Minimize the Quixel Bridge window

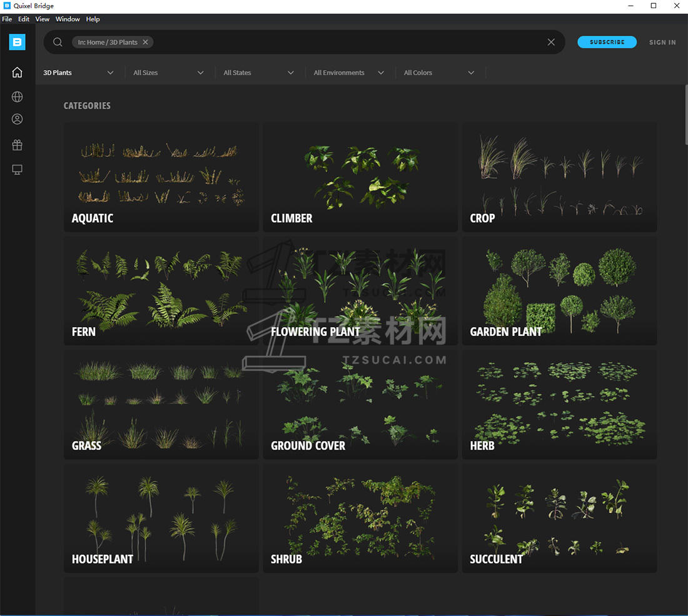[x=630, y=6]
